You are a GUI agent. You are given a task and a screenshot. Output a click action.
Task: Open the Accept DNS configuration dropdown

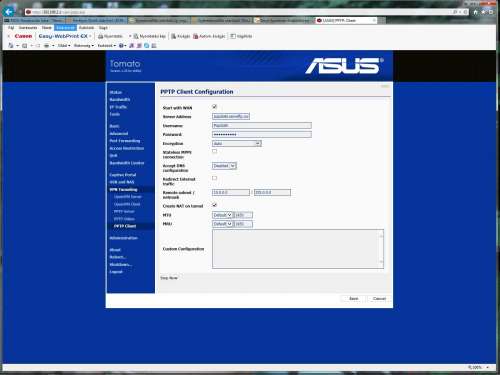pyautogui.click(x=224, y=166)
